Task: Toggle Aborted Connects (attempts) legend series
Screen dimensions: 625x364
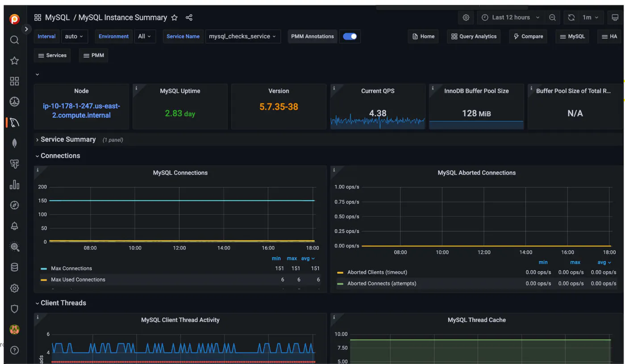Action: click(382, 284)
